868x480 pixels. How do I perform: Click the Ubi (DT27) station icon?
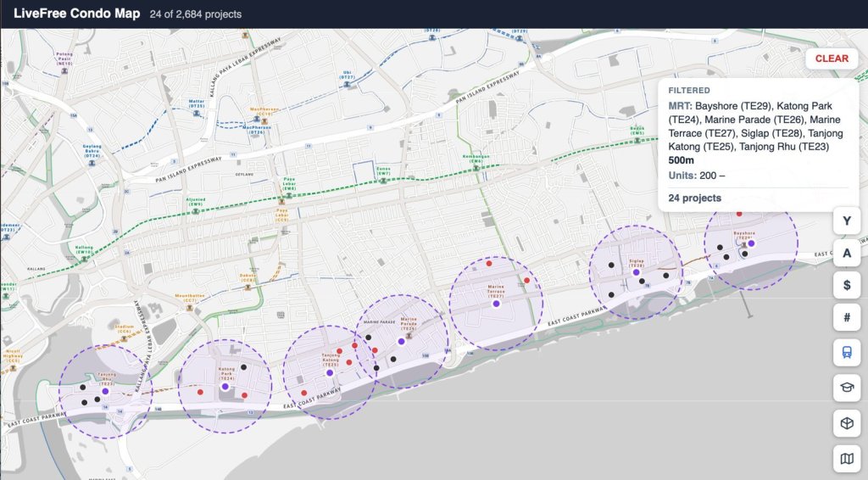pyautogui.click(x=347, y=85)
